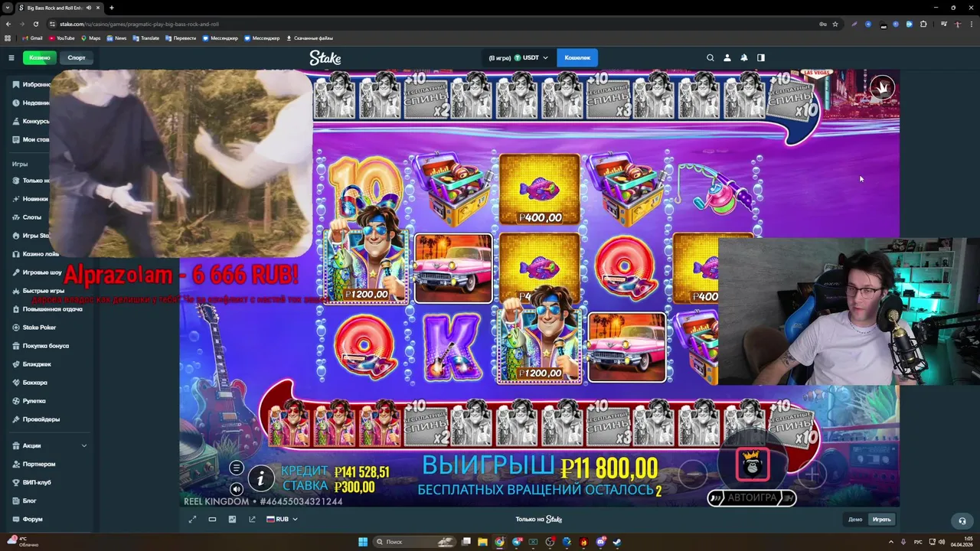
Task: Click the browser address bar URL
Action: [x=139, y=24]
